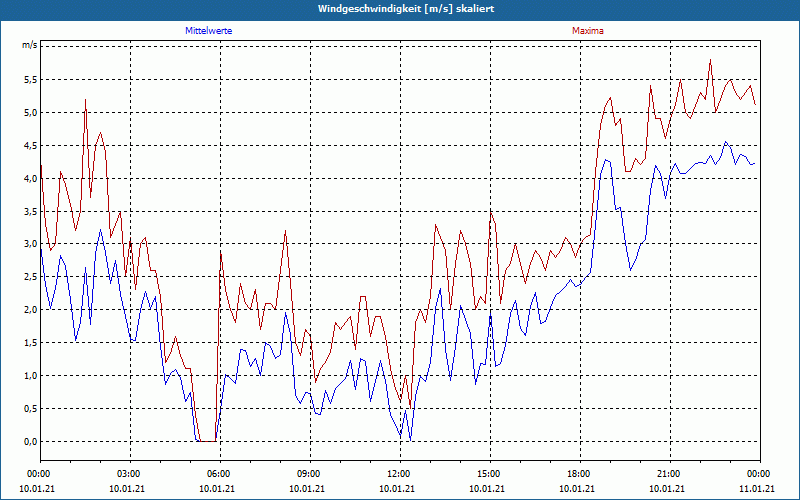Click the 03:00 time axis label
Image resolution: width=800 pixels, height=500 pixels.
[x=131, y=474]
